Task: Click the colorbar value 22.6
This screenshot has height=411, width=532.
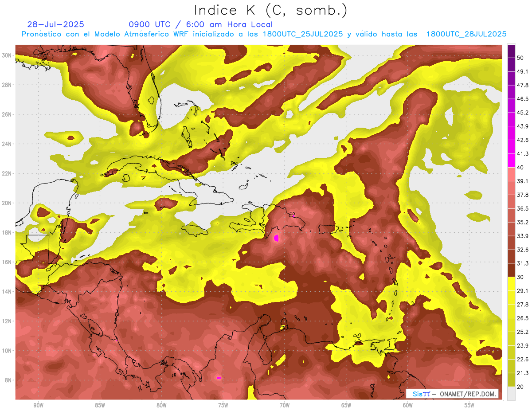Action: 523,360
